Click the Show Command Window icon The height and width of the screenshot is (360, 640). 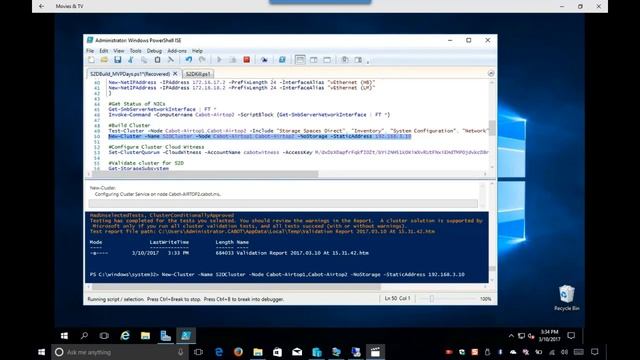345,60
